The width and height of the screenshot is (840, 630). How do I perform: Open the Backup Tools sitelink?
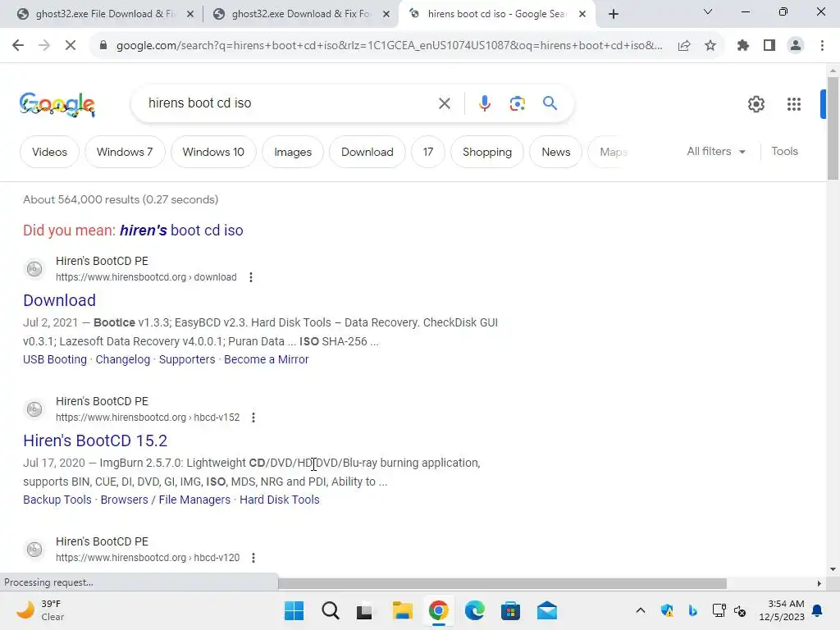57,500
